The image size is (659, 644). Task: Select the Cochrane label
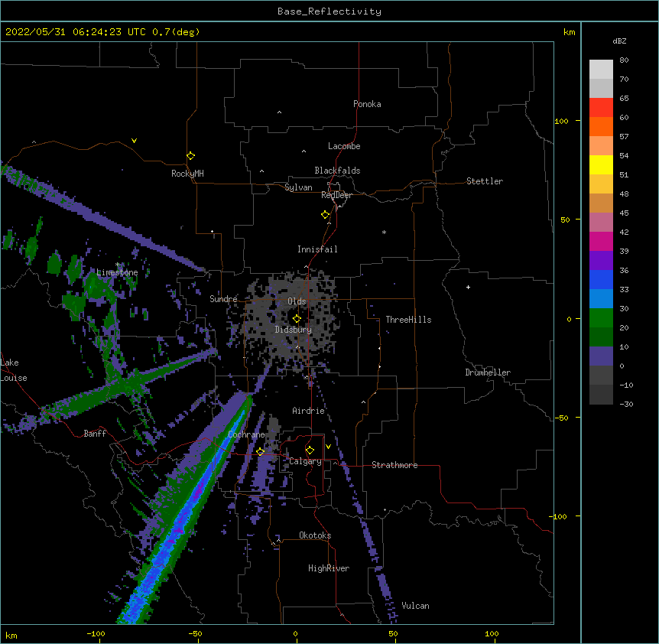(246, 434)
